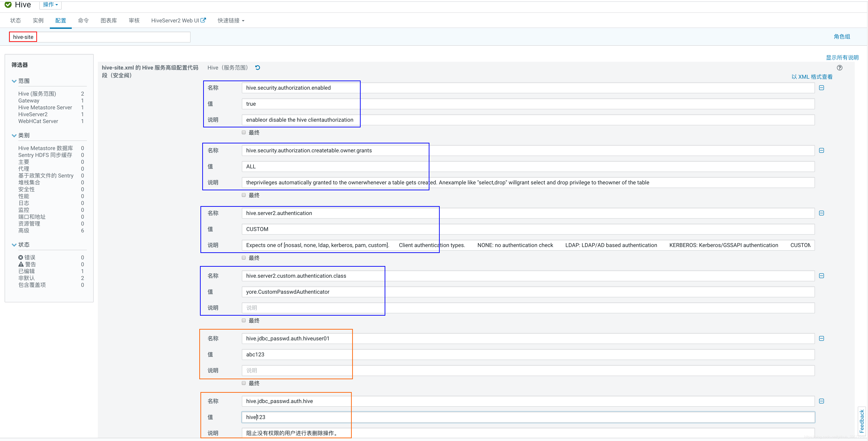Viewport: 868px width, 441px height.
Task: Click the minus icon beside hive.server2.custom.authentication.class
Action: tap(822, 276)
